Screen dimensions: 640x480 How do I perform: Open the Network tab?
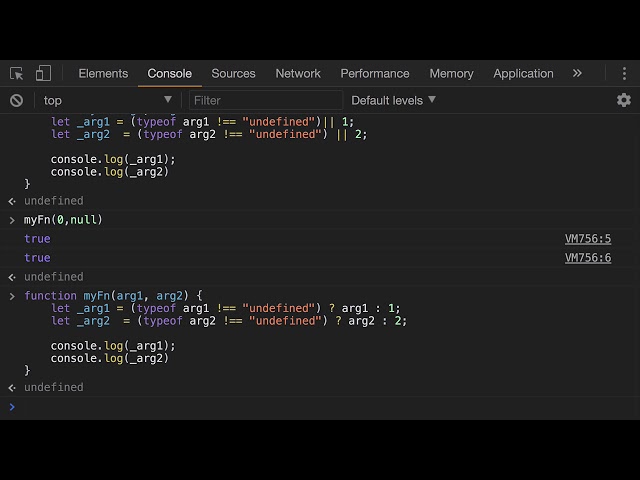298,73
